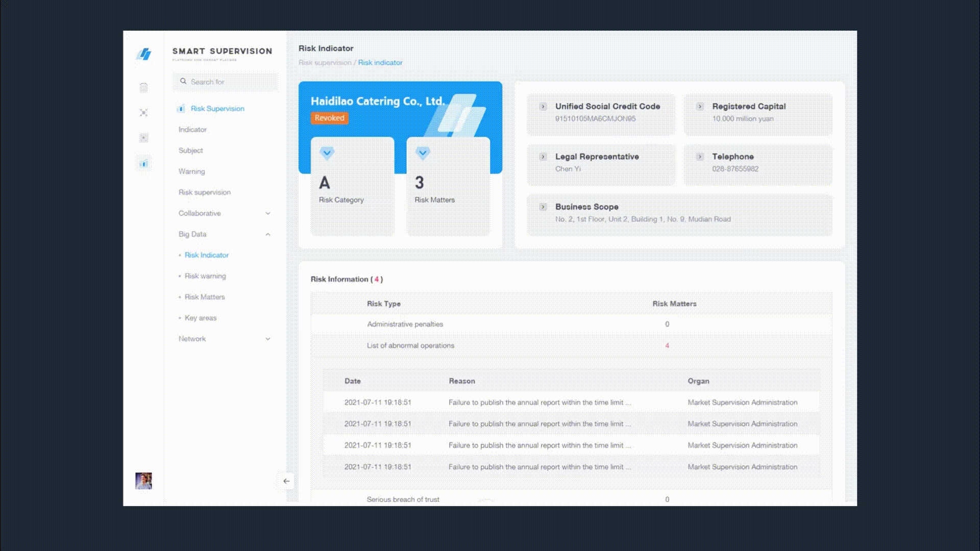Open the Warning menu item

click(192, 171)
